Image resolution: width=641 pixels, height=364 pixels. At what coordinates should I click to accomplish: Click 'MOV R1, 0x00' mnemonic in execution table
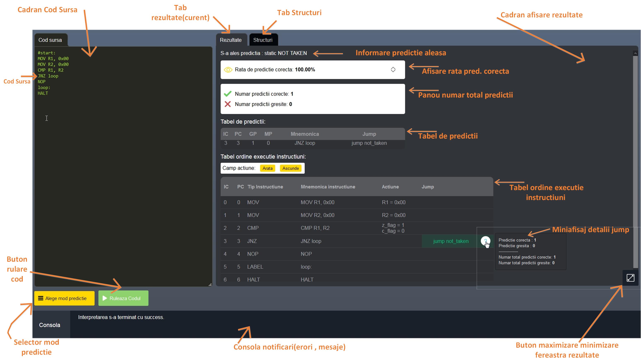pos(317,202)
